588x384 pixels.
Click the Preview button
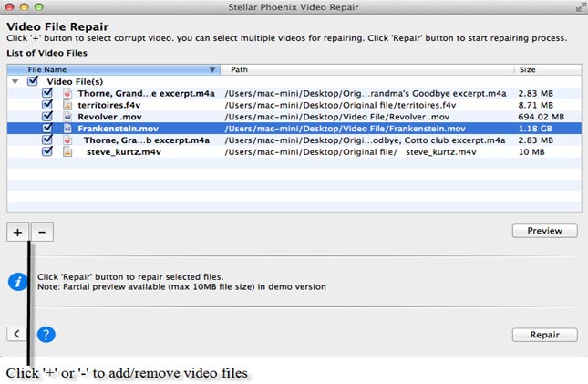(x=544, y=231)
